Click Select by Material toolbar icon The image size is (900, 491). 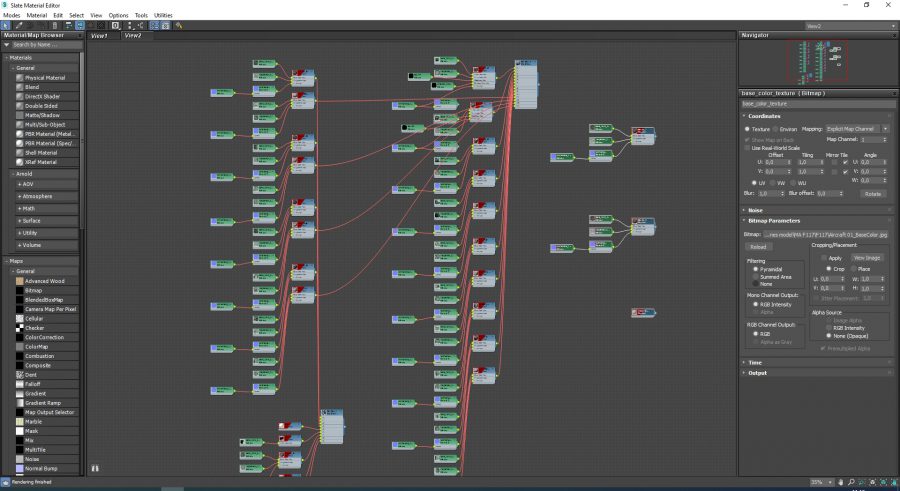(179, 25)
